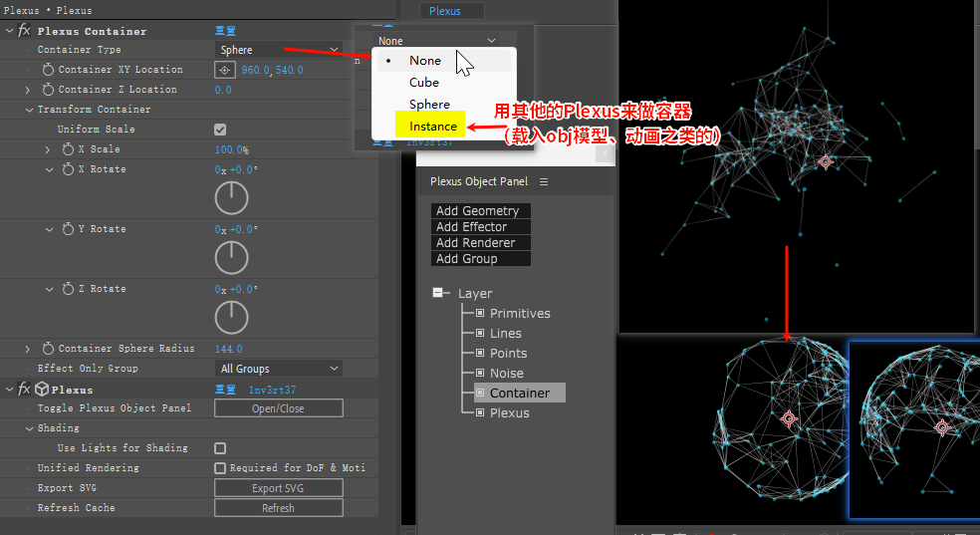Image resolution: width=980 pixels, height=535 pixels.
Task: Open Plexus Object Panel hamburger menu
Action: 544,182
